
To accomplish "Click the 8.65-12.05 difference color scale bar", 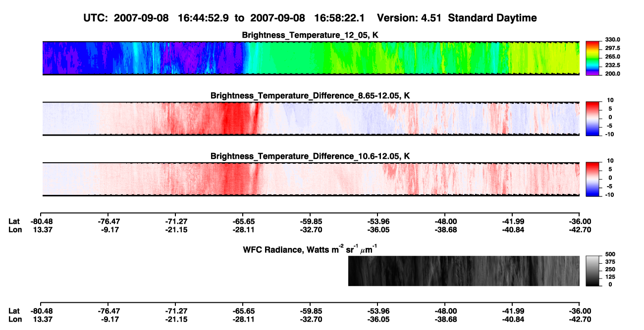I will (x=593, y=119).
